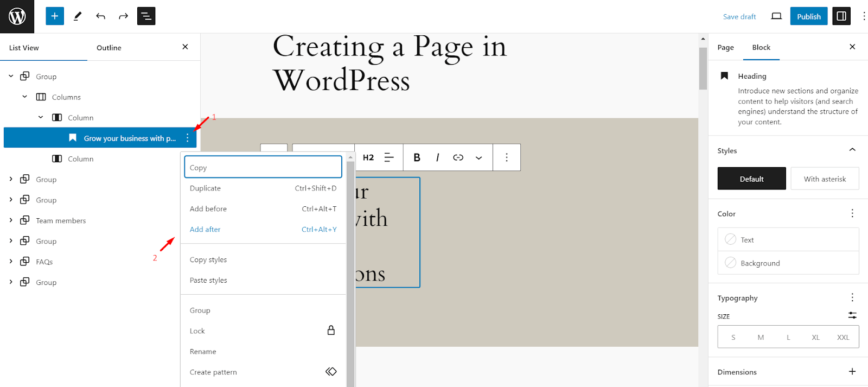The height and width of the screenshot is (387, 868).
Task: Click the Create pattern diamond icon
Action: [331, 372]
